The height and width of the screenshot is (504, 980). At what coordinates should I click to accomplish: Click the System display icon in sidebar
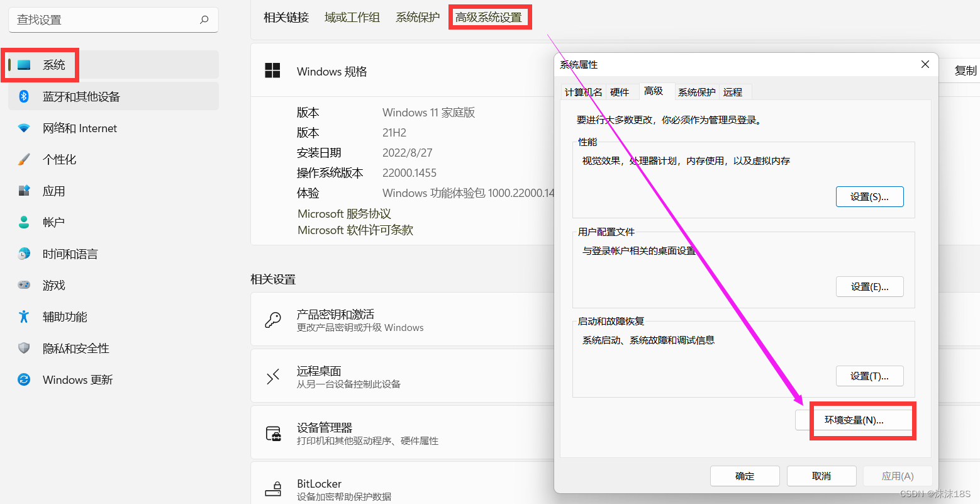coord(24,65)
